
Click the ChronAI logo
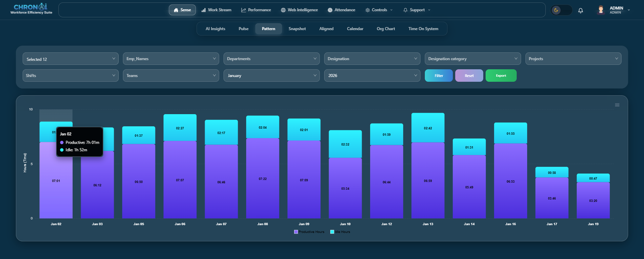click(31, 9)
